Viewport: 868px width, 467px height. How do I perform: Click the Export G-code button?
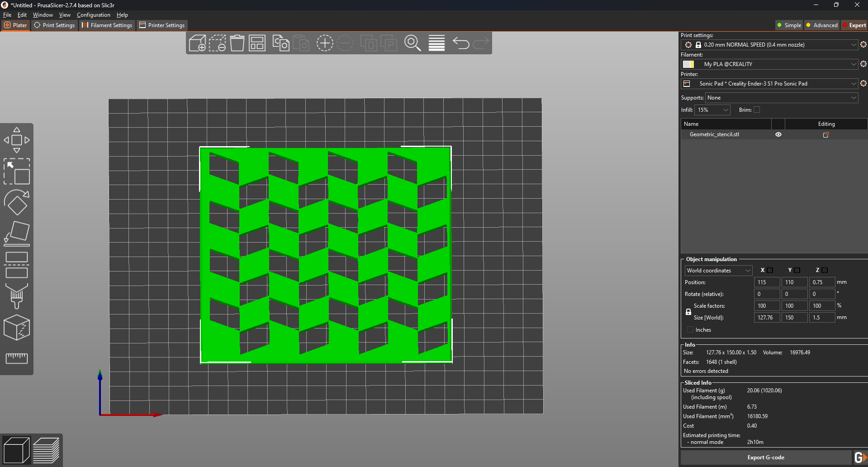766,457
